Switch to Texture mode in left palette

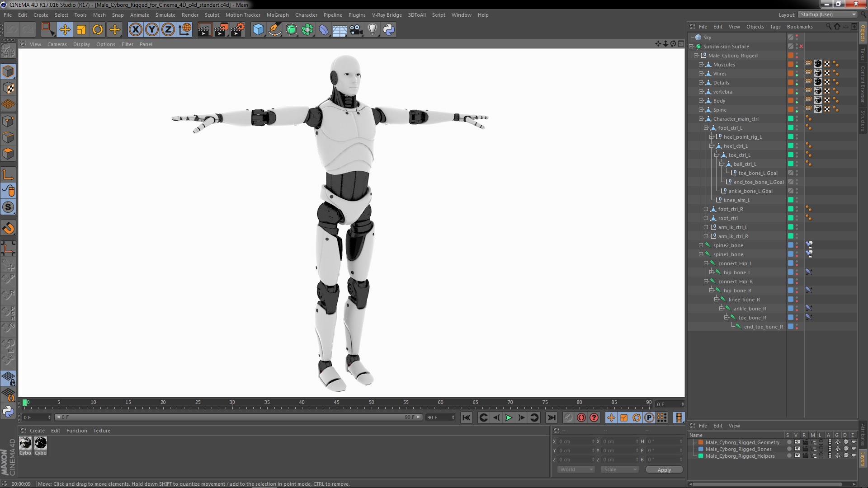(8, 88)
